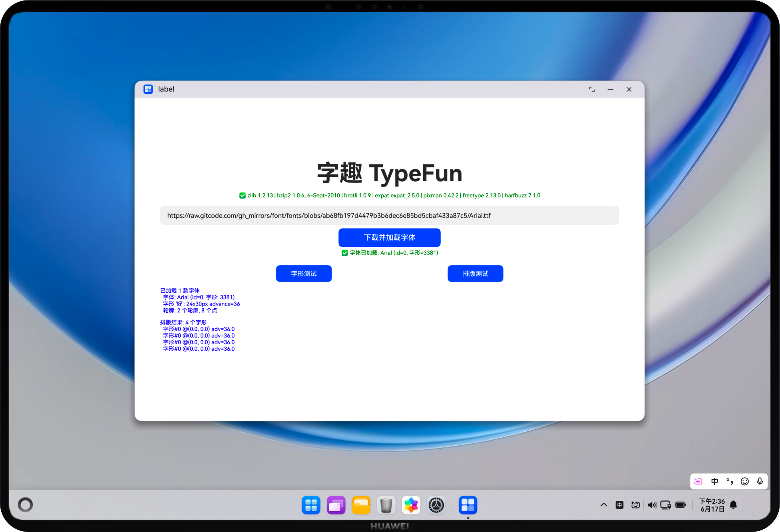Click the 排版结果: 4 个字形 line

point(183,322)
